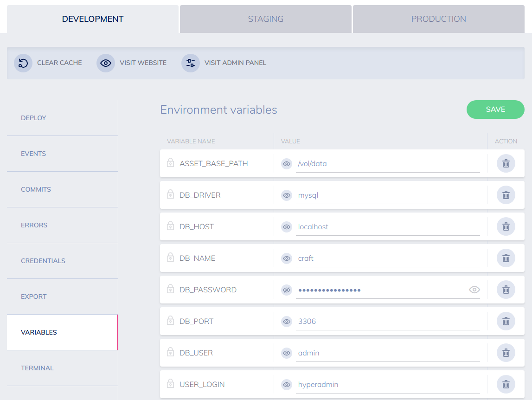Click lock icon next to DB_DRIVER
This screenshot has height=400, width=532.
coord(170,194)
